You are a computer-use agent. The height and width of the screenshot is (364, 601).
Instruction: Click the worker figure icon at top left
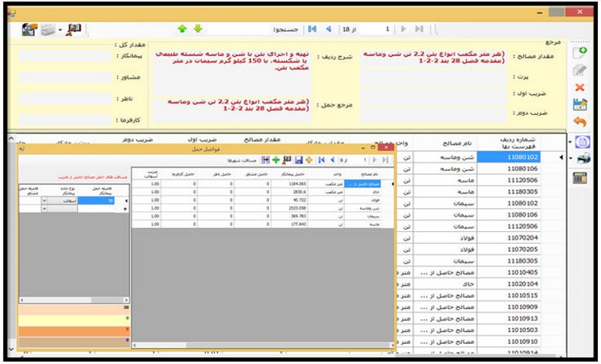click(x=29, y=29)
